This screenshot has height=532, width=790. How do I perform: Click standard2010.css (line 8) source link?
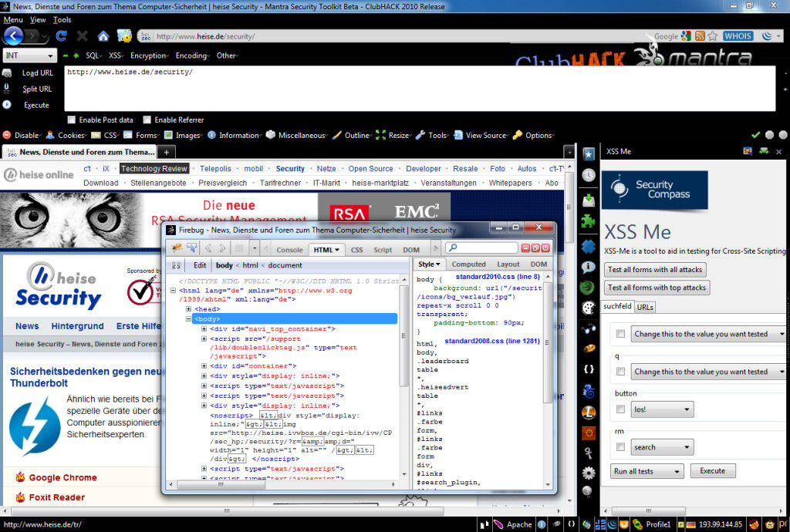[x=498, y=276]
